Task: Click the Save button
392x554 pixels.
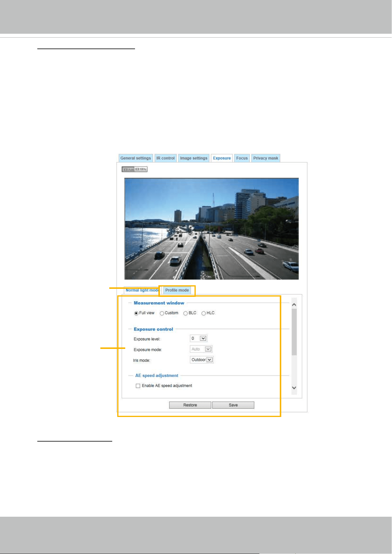Action: pos(233,405)
